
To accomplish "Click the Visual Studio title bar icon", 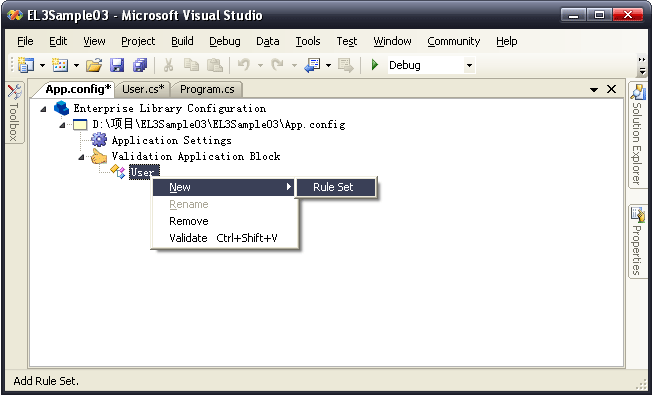I will (15, 15).
